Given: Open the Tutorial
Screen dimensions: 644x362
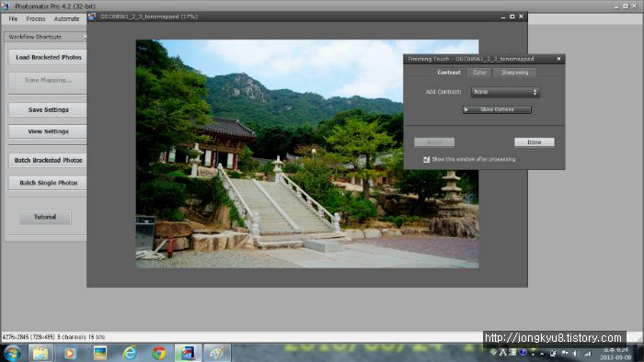Looking at the screenshot, I should [45, 217].
